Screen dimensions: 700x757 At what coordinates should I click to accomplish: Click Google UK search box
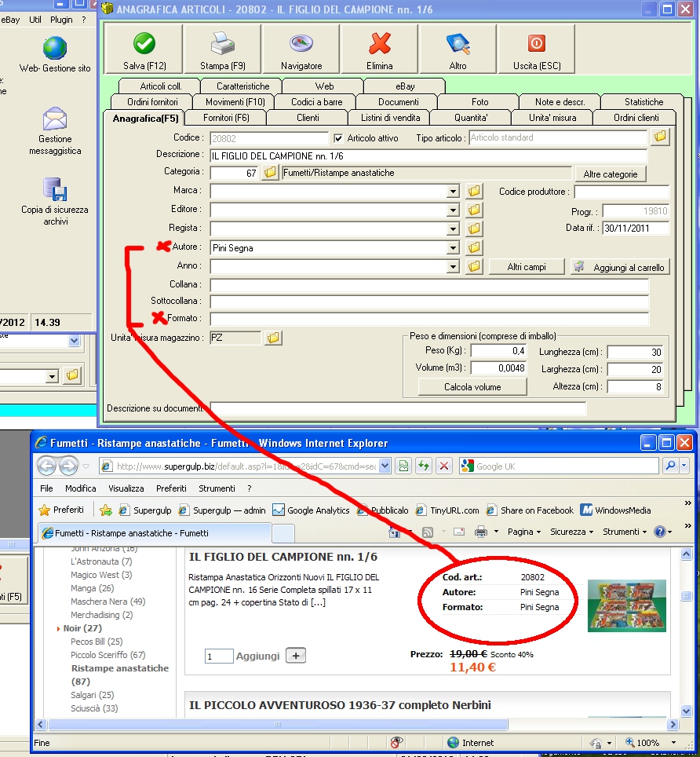click(559, 466)
